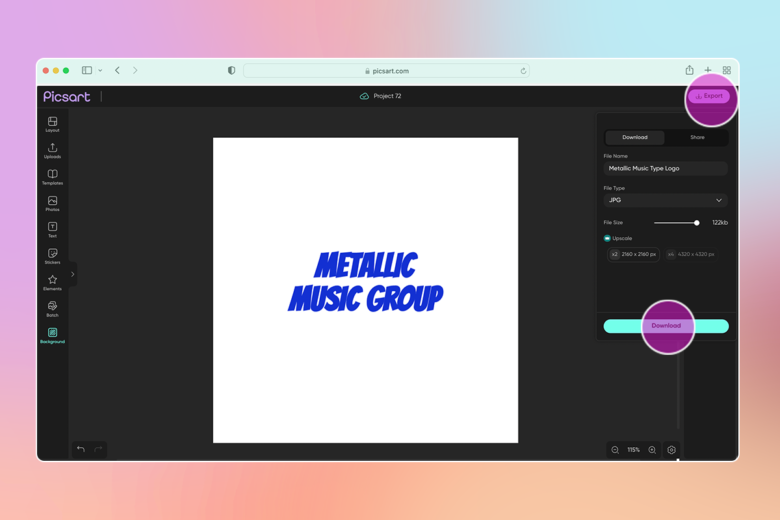Open the Stickers panel
The width and height of the screenshot is (780, 520).
(x=52, y=256)
